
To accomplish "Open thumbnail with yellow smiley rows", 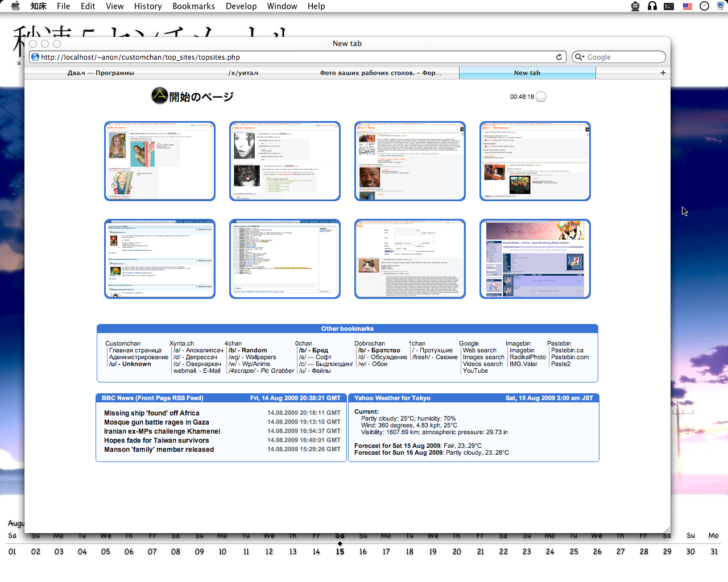I will [285, 259].
